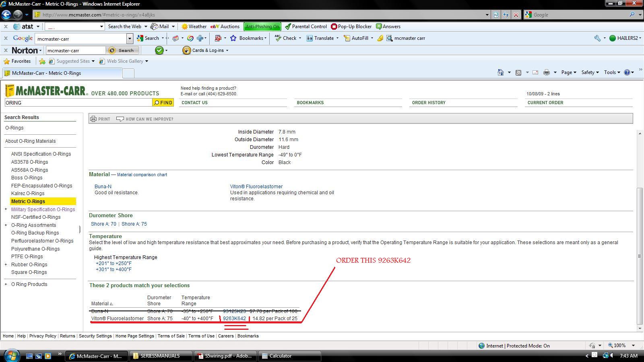Expand the Rubber O-Rings tree item

click(x=6, y=265)
